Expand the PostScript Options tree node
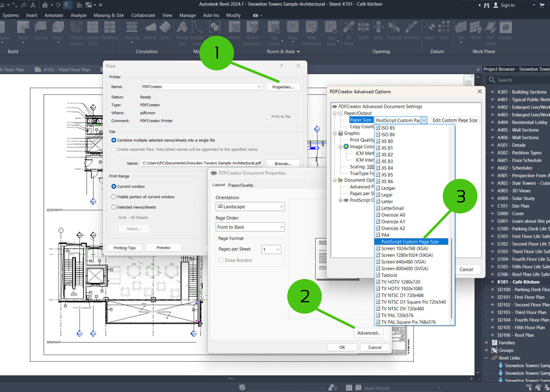This screenshot has width=550, height=392. (x=340, y=200)
